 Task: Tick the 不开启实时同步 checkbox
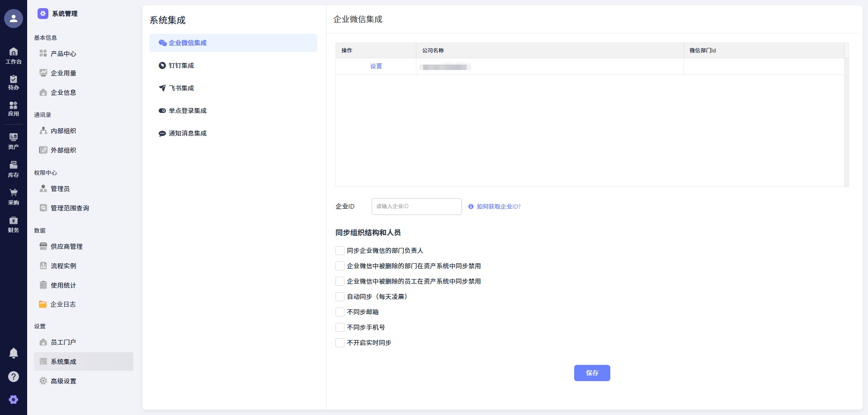click(x=340, y=343)
